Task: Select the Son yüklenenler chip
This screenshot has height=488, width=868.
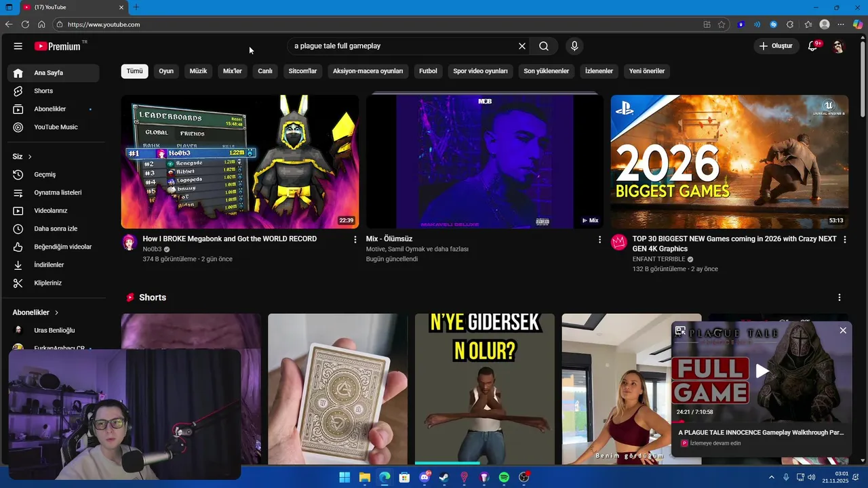Action: (546, 70)
